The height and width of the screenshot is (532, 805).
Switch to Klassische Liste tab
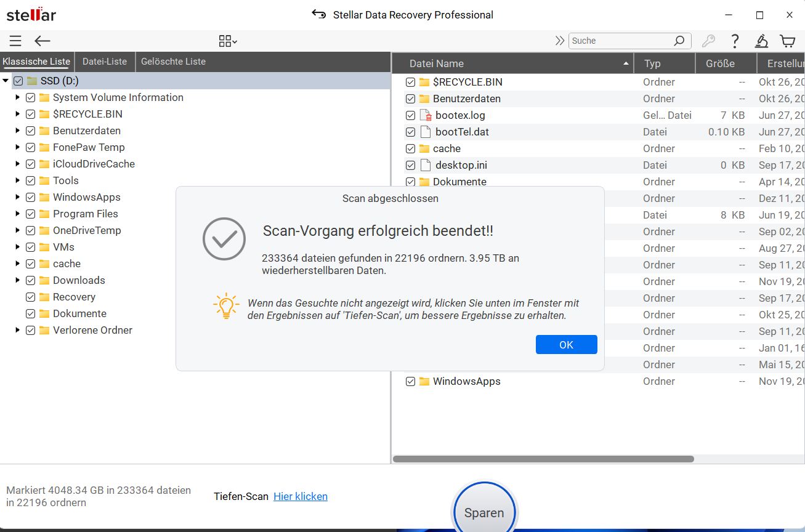pyautogui.click(x=36, y=62)
